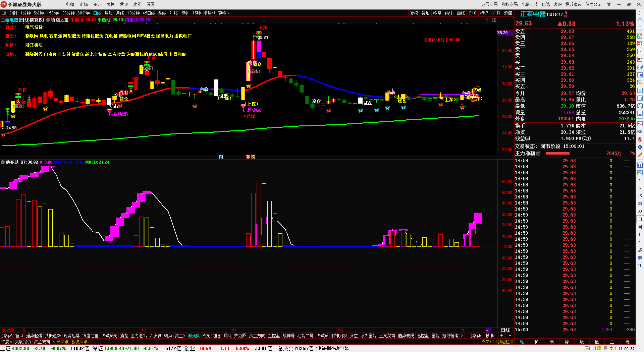Expand more indicator tabs with > arrow
The image size is (644, 352).
(x=462, y=336)
